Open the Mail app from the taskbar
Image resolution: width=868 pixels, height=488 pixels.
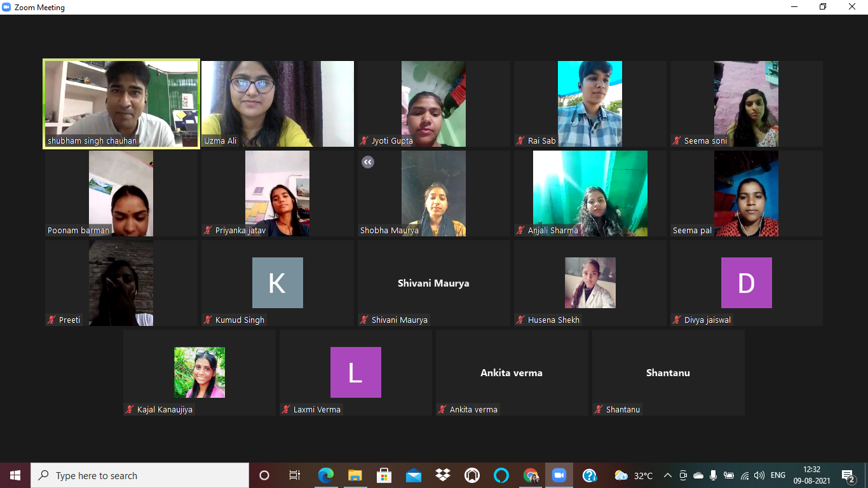[x=413, y=475]
